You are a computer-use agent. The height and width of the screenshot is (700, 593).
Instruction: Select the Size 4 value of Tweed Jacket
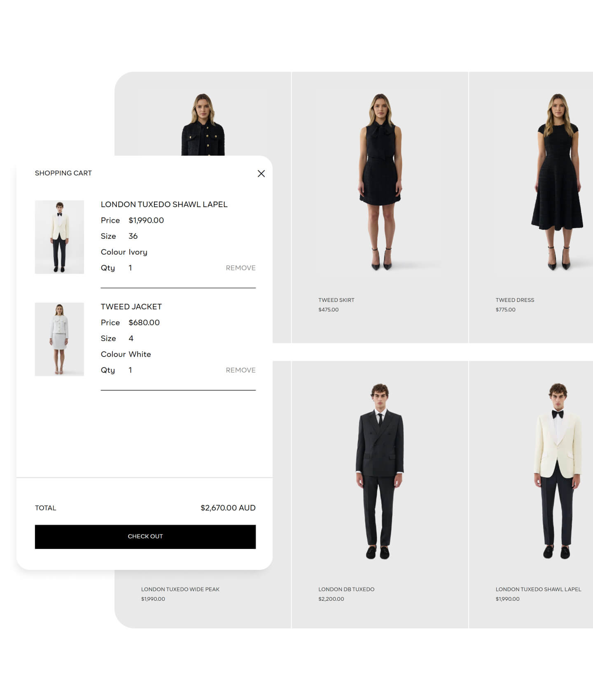click(131, 338)
